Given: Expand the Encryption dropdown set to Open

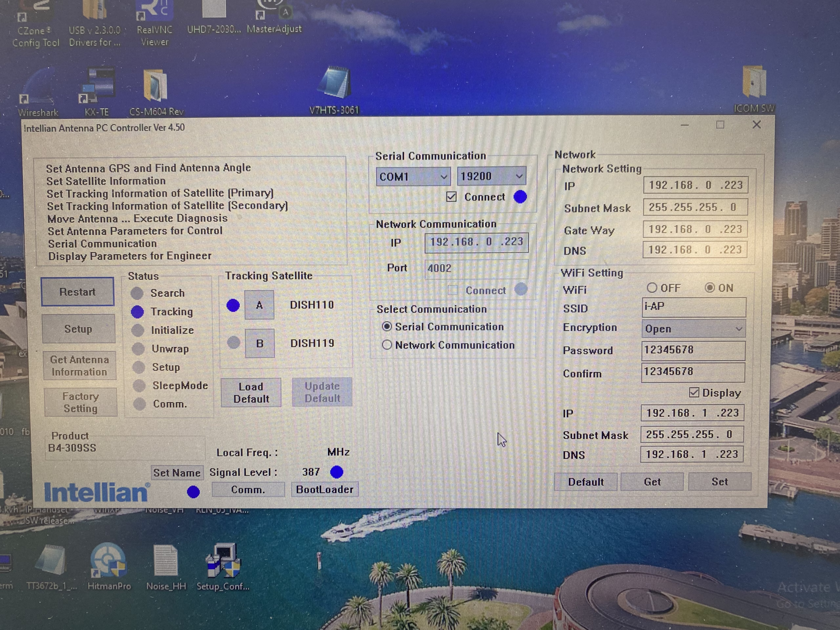Looking at the screenshot, I should coord(693,329).
